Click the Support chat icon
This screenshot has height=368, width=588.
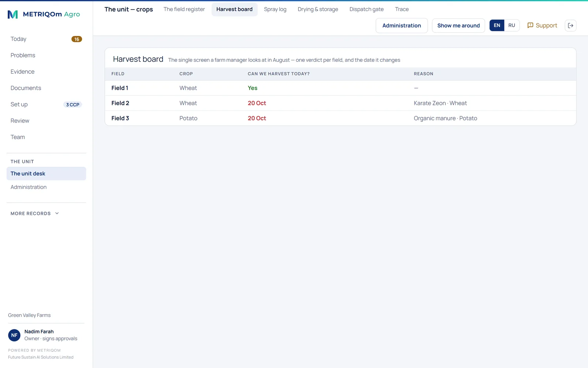530,25
